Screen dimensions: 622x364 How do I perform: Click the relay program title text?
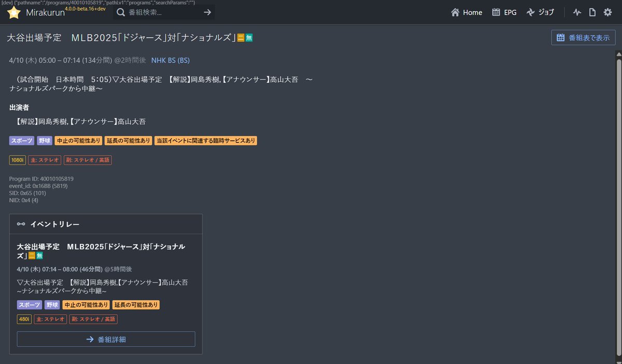coord(101,251)
